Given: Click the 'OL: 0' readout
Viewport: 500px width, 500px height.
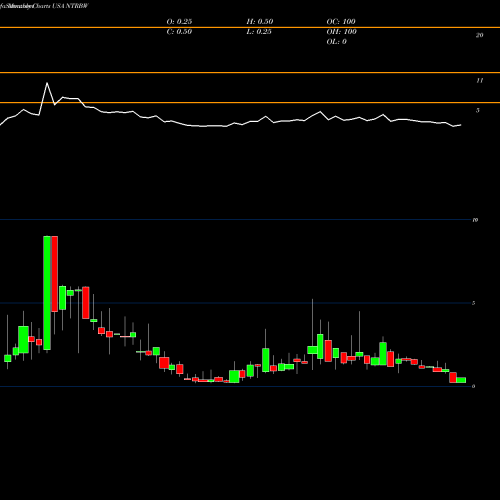Looking at the screenshot, I should 337,41.
